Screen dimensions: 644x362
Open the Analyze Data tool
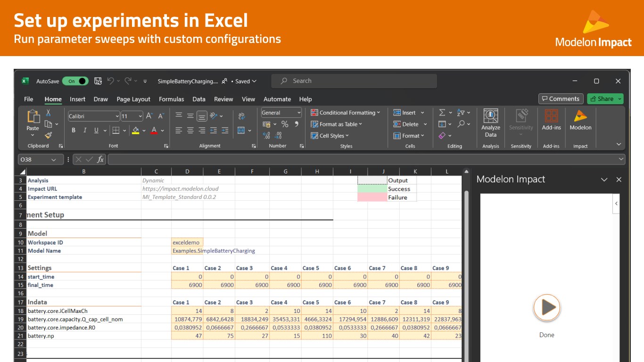click(491, 123)
